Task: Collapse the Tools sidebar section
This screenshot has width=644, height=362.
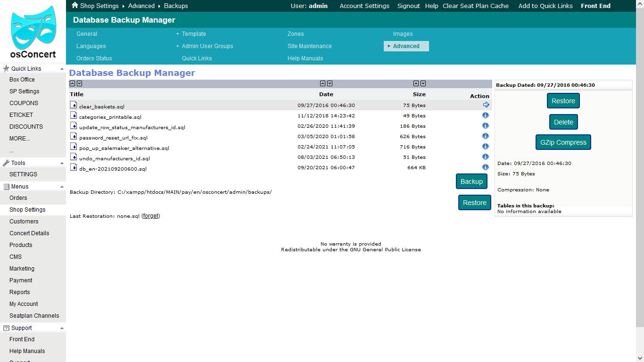Action: point(62,163)
